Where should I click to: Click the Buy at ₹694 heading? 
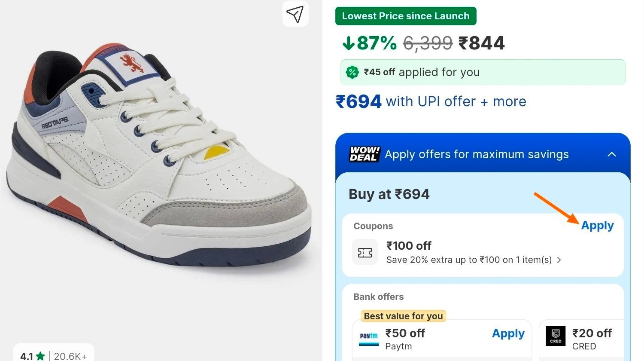(x=389, y=194)
